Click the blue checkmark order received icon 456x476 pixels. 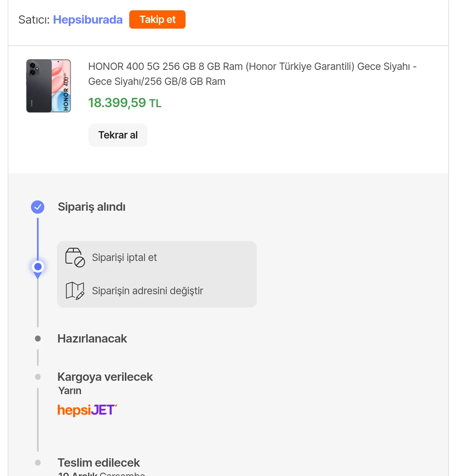tap(38, 207)
